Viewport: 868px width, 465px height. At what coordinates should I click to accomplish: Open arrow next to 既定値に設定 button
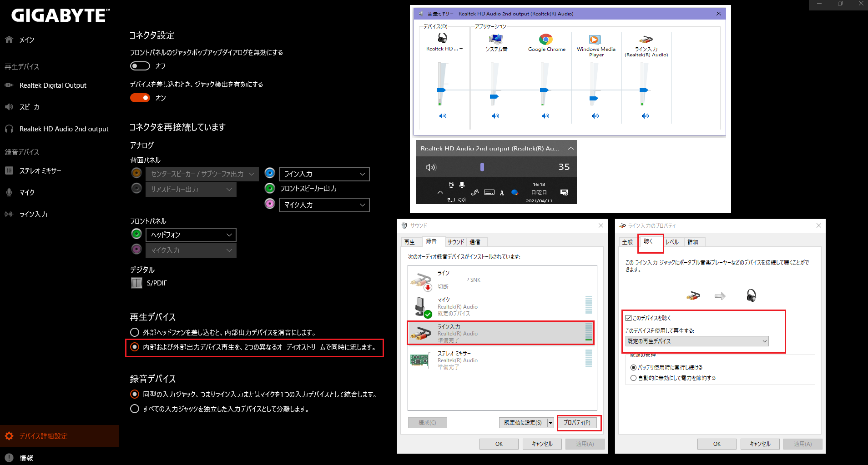550,423
